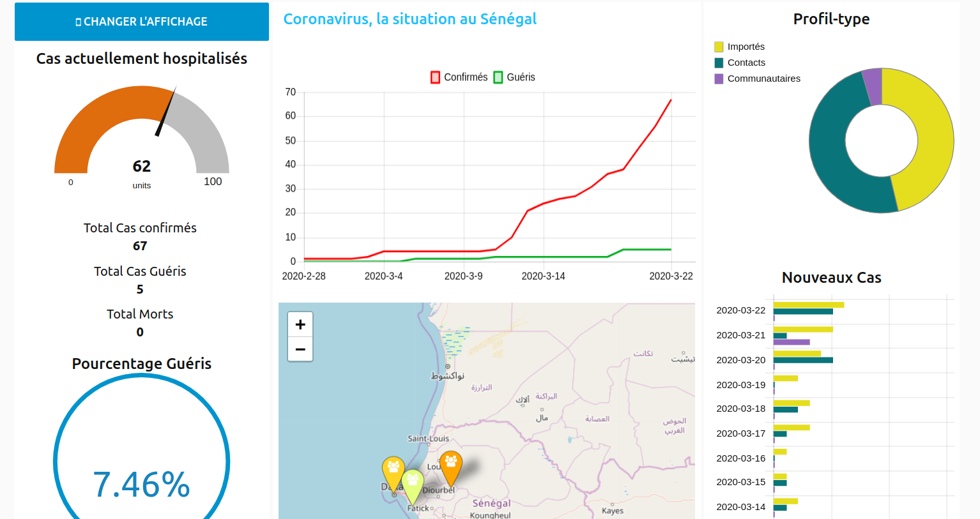Click the 2020-03-21 row label
This screenshot has width=980, height=519.
(740, 336)
